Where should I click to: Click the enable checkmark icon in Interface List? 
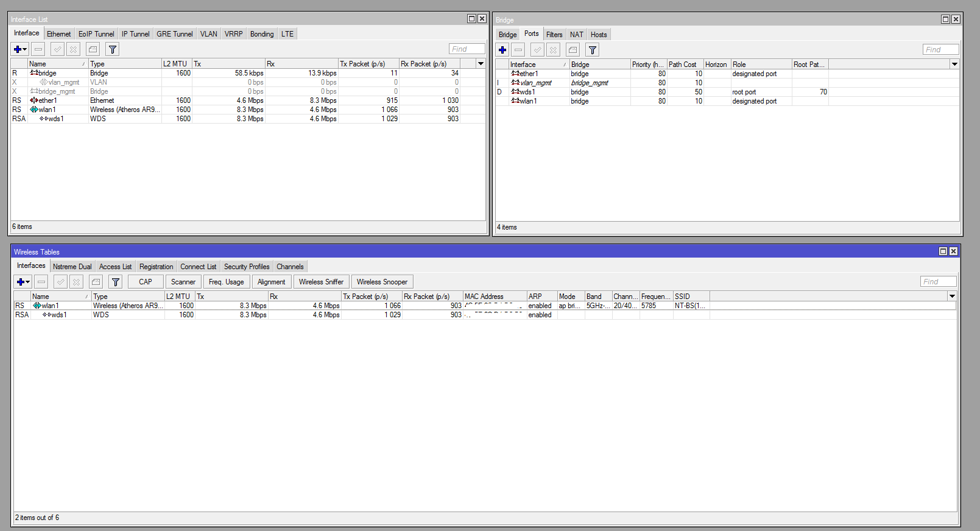pyautogui.click(x=57, y=49)
